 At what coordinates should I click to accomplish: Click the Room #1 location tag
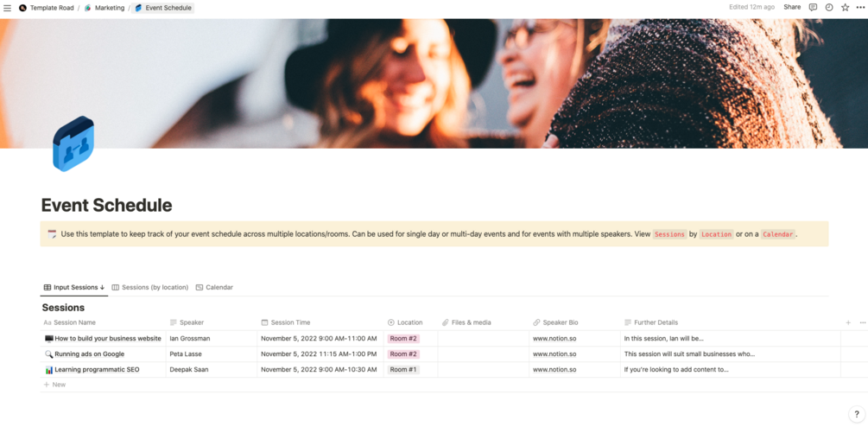coord(403,369)
